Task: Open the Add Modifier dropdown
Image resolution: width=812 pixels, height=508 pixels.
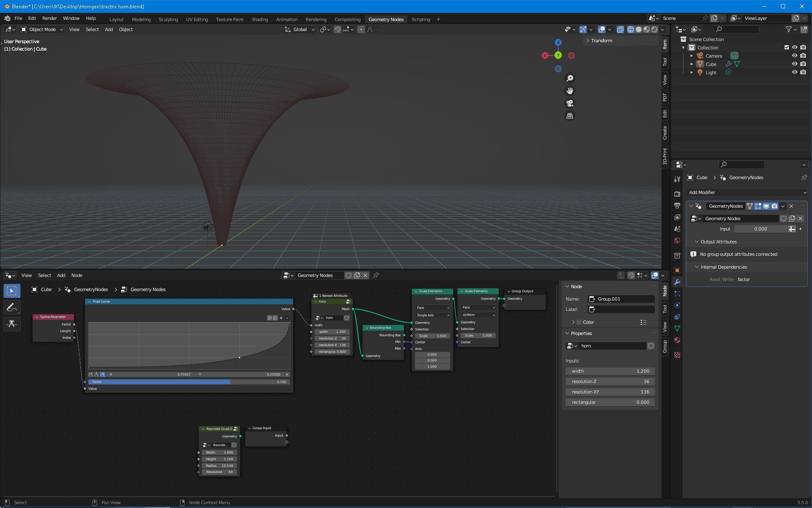Action: click(x=746, y=192)
